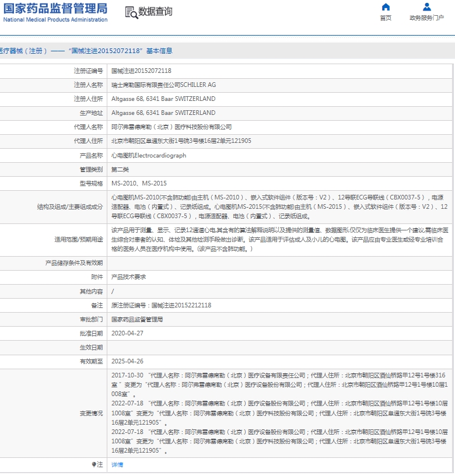Click the 代理人名称 label
The image size is (455, 476).
[88, 127]
